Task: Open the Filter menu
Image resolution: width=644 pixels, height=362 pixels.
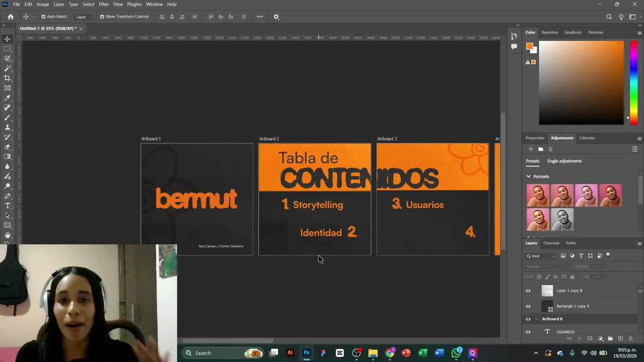Action: click(104, 4)
